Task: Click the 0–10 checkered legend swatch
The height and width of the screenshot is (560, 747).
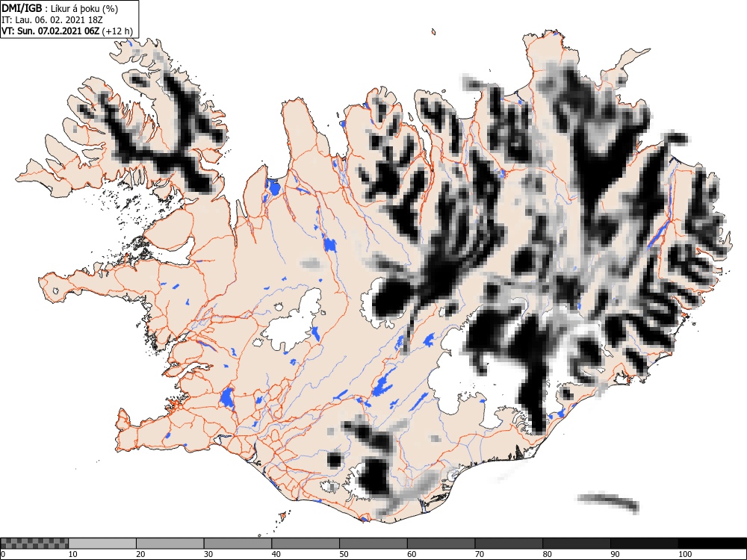Action: point(34,544)
